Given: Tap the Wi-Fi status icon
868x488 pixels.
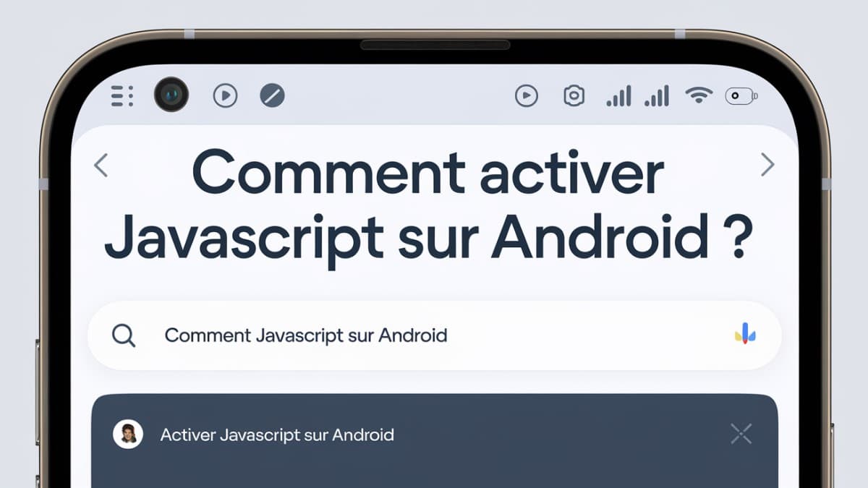Looking at the screenshot, I should click(x=699, y=95).
